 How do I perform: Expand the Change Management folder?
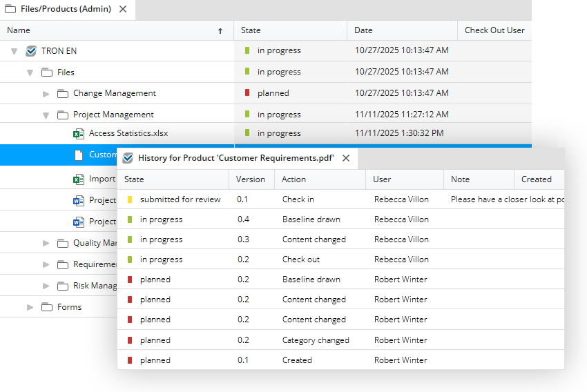pyautogui.click(x=46, y=93)
